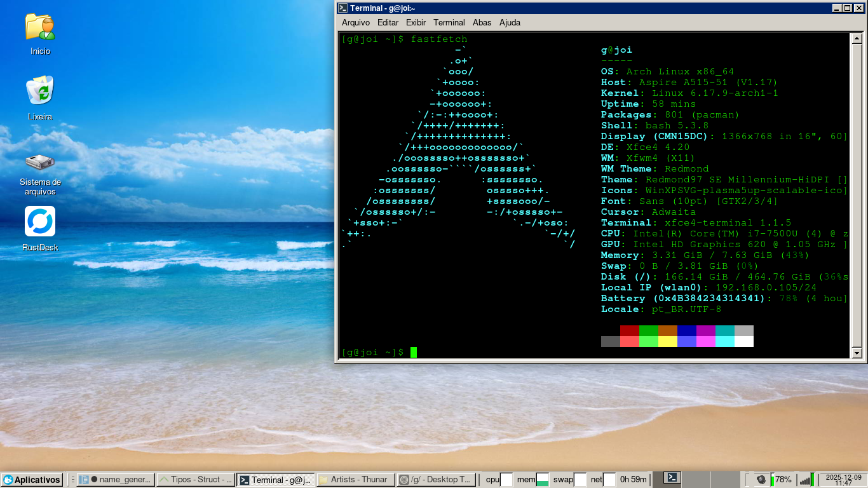This screenshot has height=488, width=868.
Task: Click the swap usage monitor in the panel
Action: [x=580, y=480]
